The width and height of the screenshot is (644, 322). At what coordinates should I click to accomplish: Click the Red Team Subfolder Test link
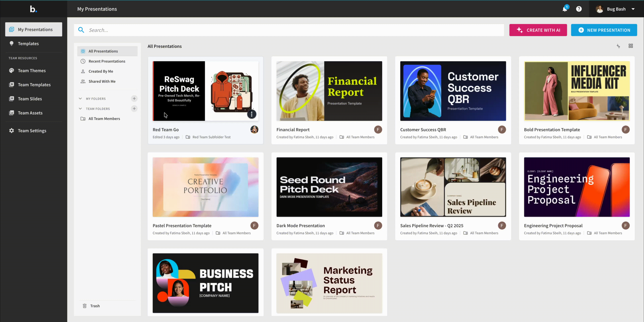pyautogui.click(x=208, y=137)
